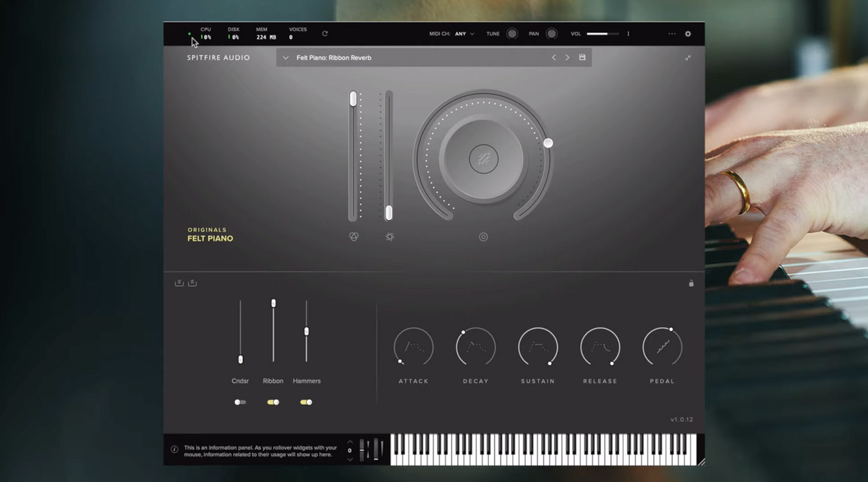Image resolution: width=868 pixels, height=482 pixels.
Task: Click the expression icon under the left slider
Action: click(354, 237)
